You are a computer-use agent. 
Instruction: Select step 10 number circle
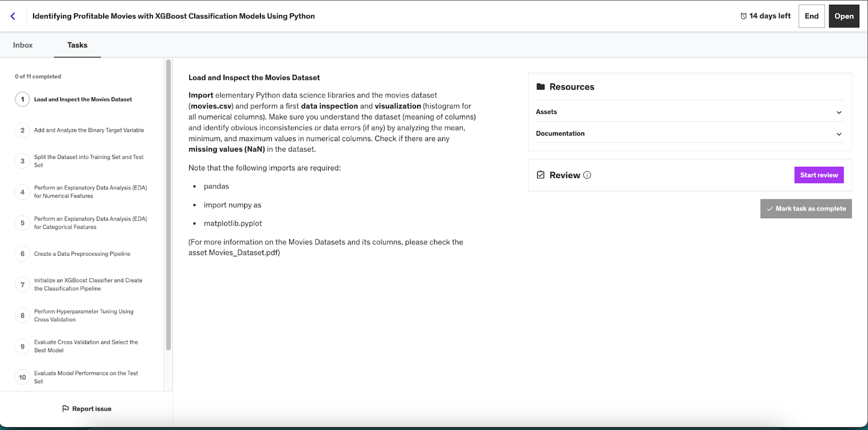coord(22,377)
